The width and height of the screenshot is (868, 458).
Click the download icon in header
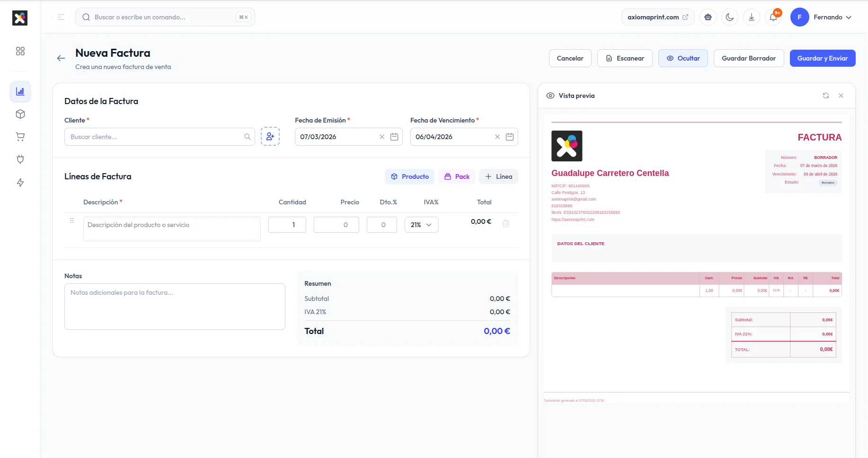pos(752,18)
